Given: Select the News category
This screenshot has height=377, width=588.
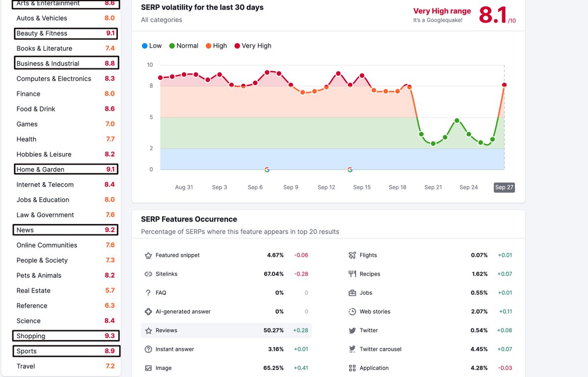Looking at the screenshot, I should [67, 230].
